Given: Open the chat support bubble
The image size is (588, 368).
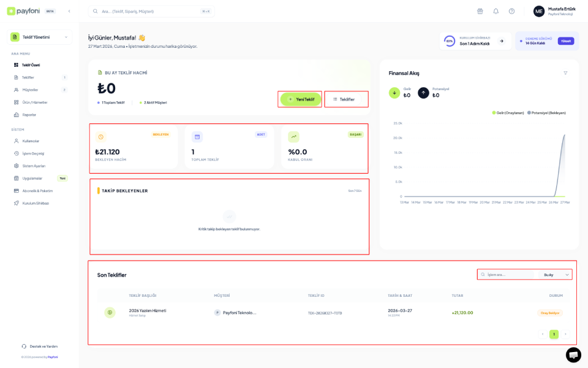Looking at the screenshot, I should click(x=573, y=355).
